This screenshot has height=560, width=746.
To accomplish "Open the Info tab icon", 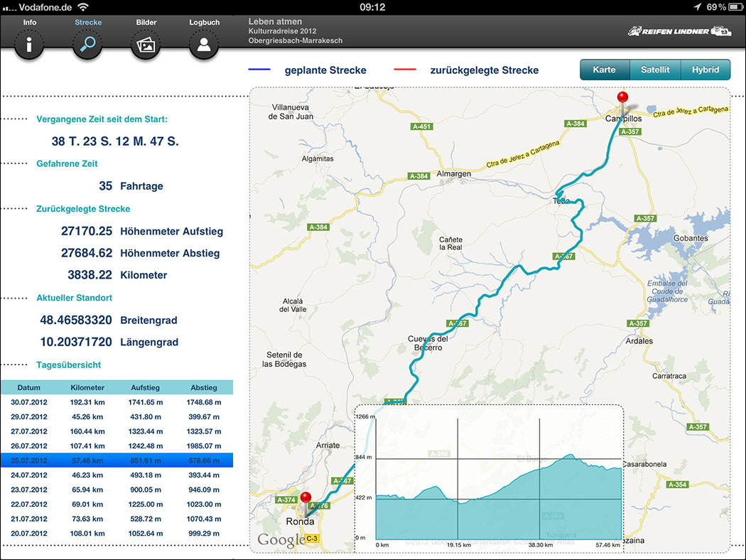I will pyautogui.click(x=29, y=45).
